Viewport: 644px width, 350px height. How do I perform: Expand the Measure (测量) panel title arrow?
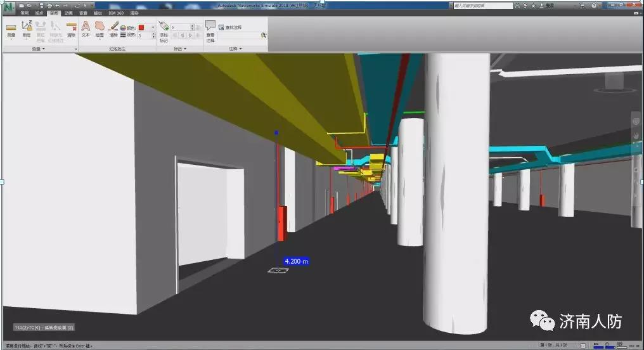(x=44, y=49)
